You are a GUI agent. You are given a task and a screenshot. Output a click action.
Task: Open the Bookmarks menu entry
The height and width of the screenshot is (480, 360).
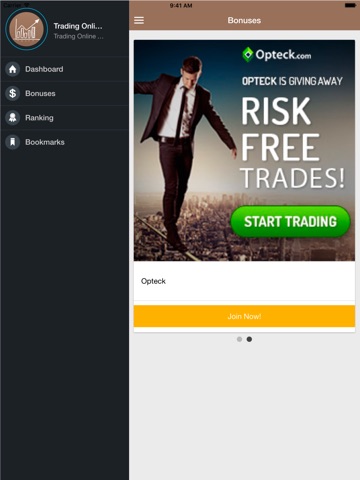[65, 142]
